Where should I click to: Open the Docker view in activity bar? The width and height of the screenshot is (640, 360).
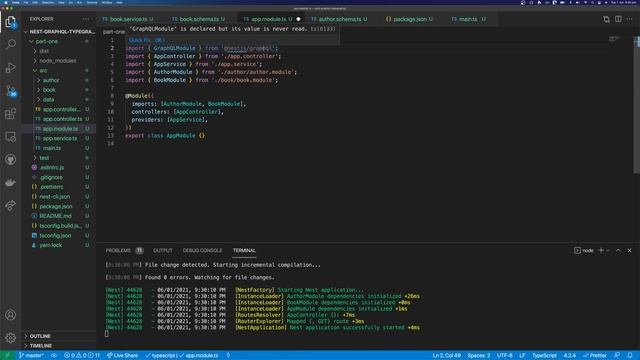[x=11, y=182]
